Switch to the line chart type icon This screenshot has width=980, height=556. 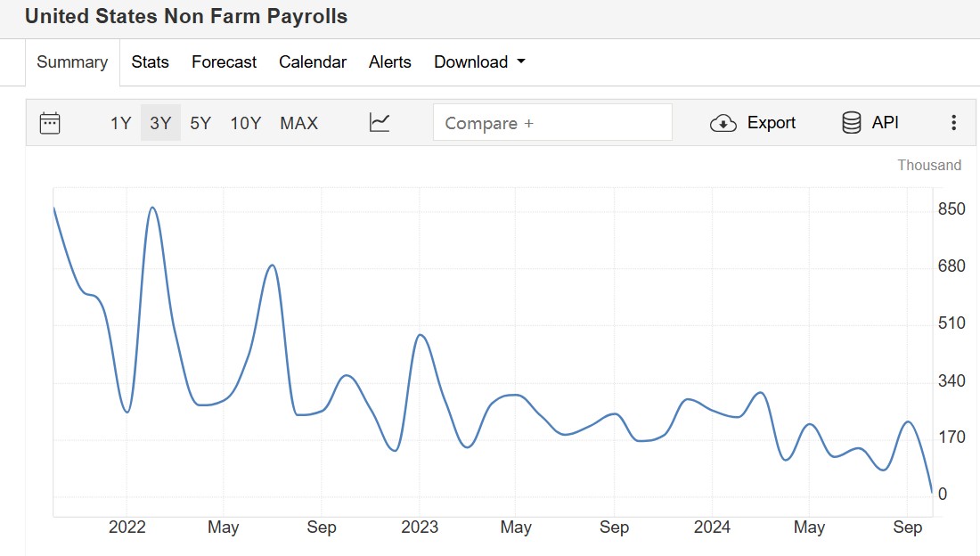coord(380,123)
